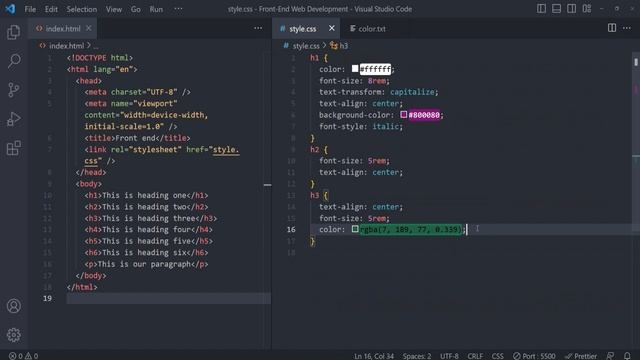Click the feedback icon in status bar
640x360 pixels.
610,356
